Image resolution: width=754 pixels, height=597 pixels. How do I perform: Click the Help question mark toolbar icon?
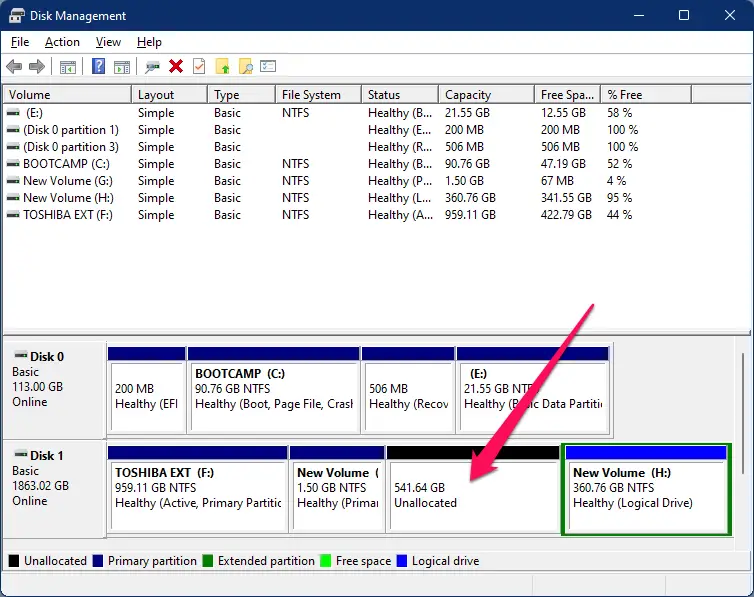pyautogui.click(x=99, y=67)
